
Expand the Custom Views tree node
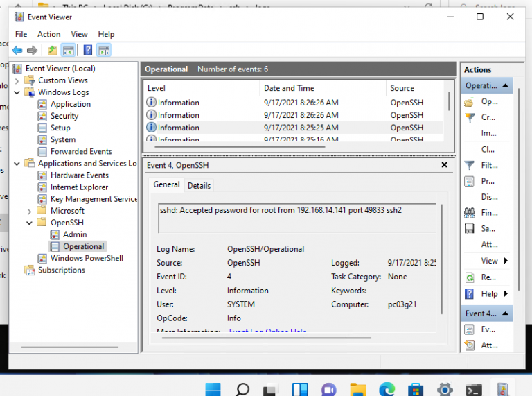pyautogui.click(x=17, y=80)
